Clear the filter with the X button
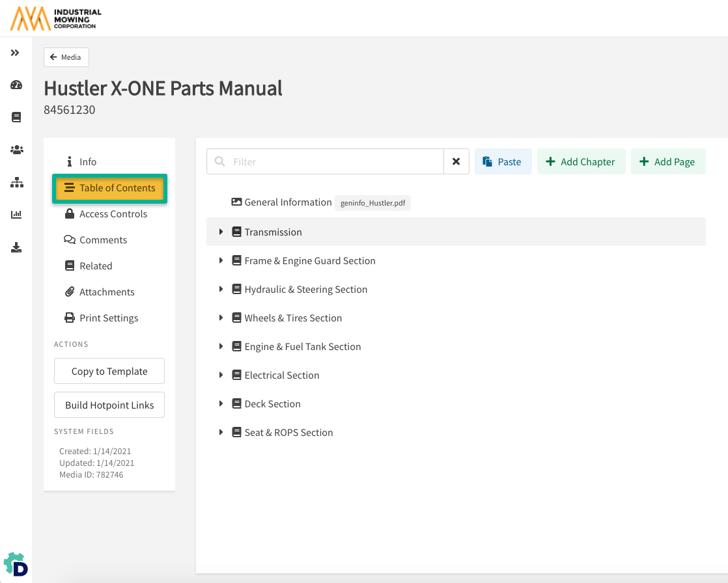 456,161
